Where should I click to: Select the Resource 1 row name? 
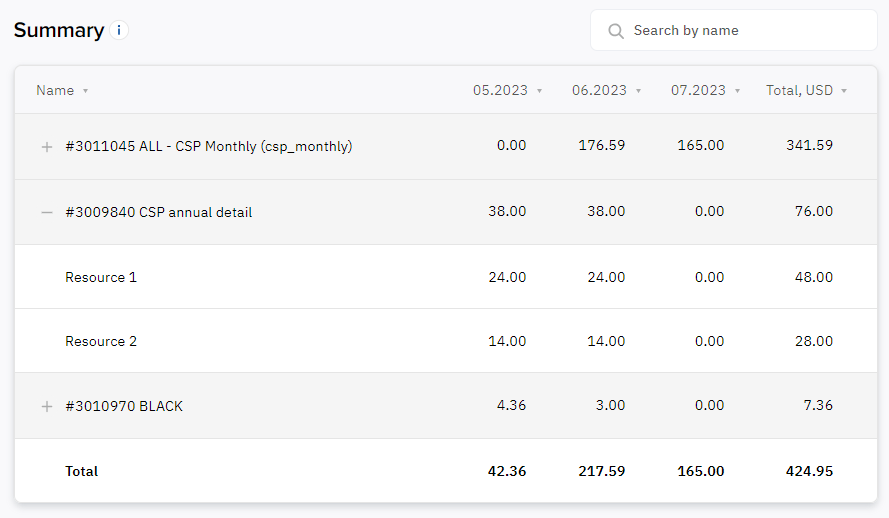101,277
